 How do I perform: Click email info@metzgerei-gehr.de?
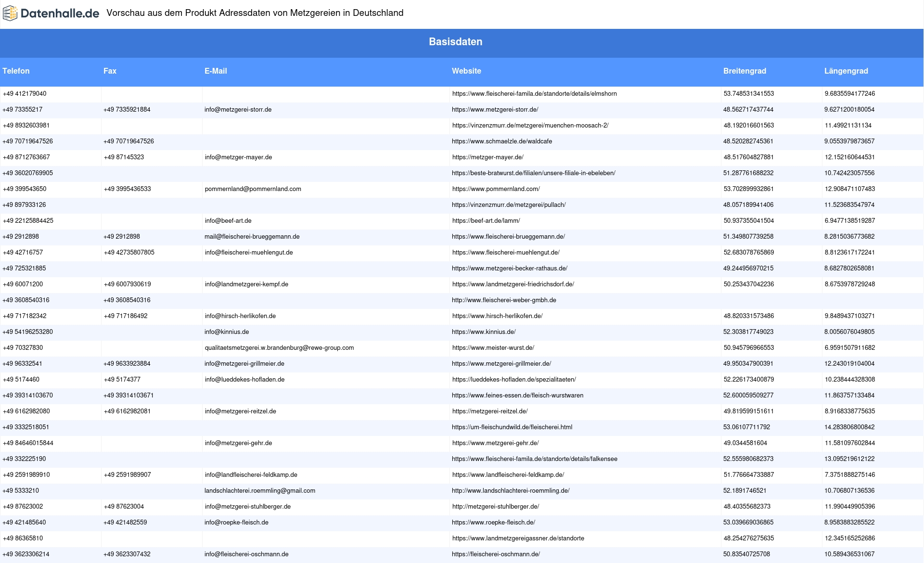pos(238,443)
